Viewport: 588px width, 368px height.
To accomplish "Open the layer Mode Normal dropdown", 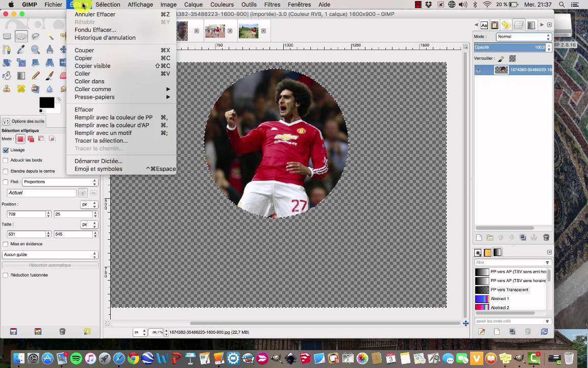I will [524, 37].
